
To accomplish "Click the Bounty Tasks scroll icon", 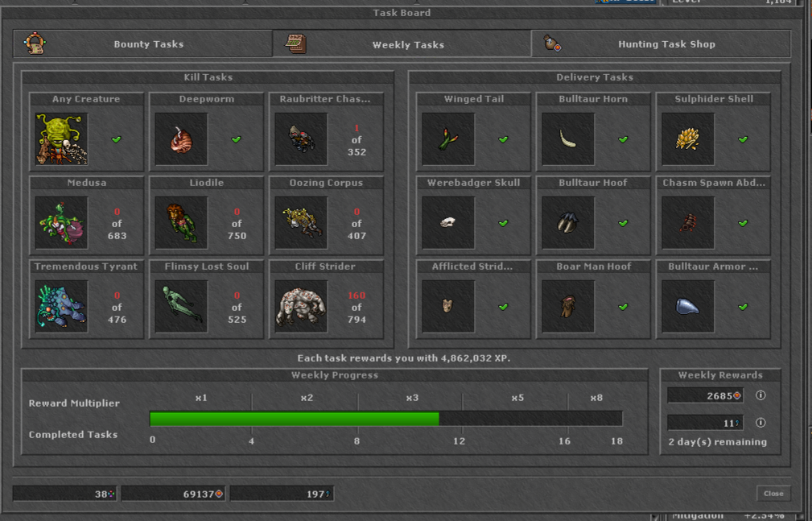I will point(35,43).
